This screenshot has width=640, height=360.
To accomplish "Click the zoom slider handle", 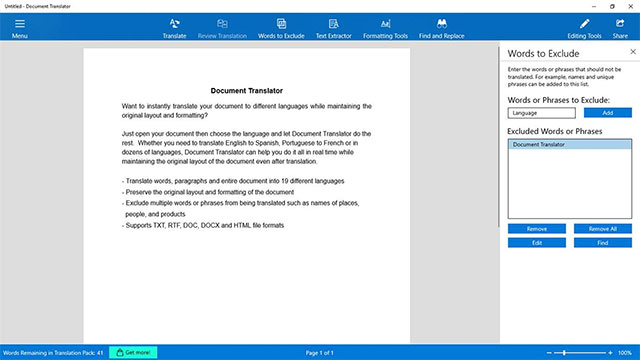I will [564, 353].
